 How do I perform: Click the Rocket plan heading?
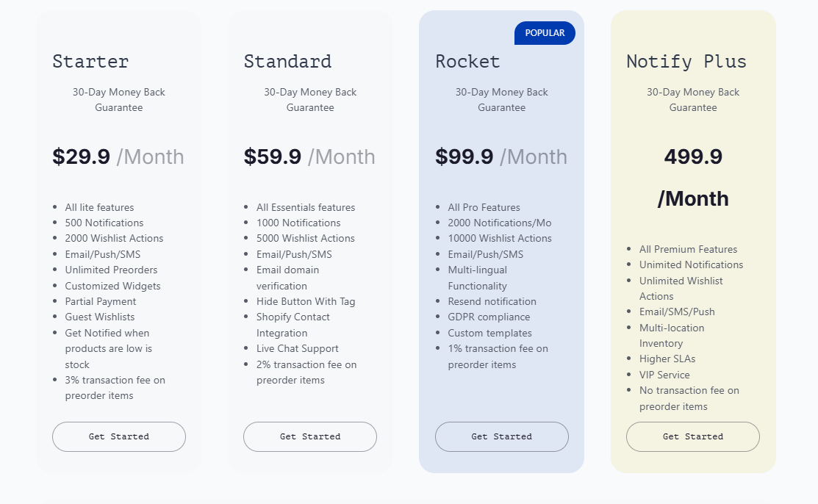click(467, 61)
